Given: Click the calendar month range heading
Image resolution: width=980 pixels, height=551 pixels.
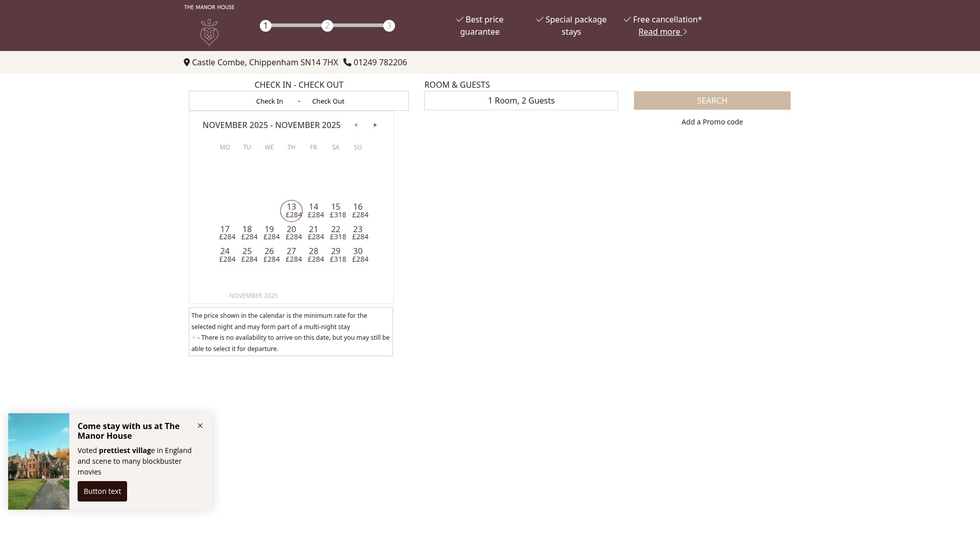Looking at the screenshot, I should point(272,125).
